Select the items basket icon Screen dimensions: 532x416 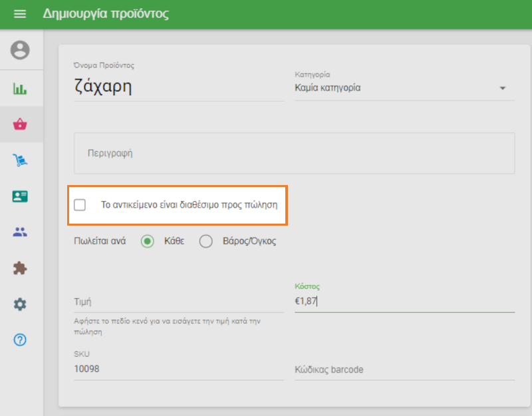click(x=21, y=124)
